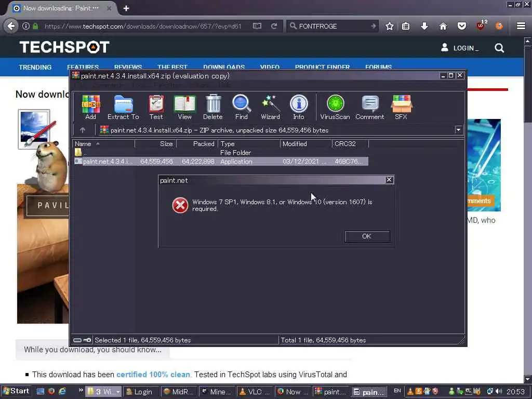Click the TechSpot logo
Viewport: 532px width, 399px height.
coord(64,47)
